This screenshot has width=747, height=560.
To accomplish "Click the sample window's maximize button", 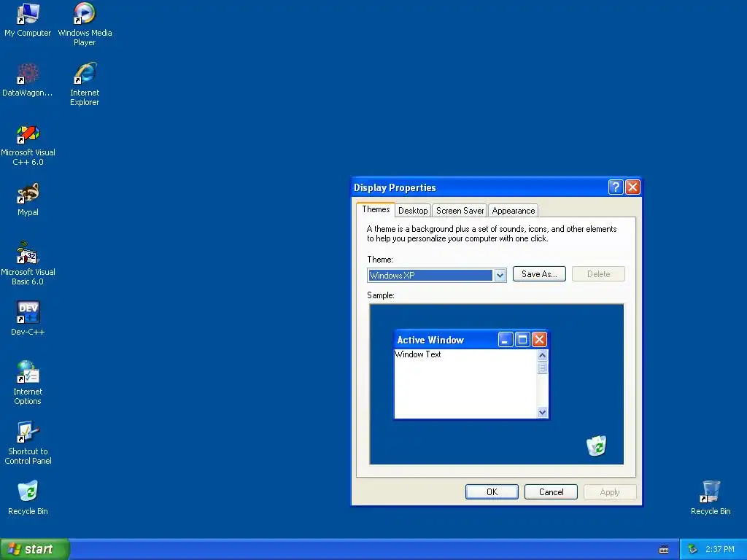I will 522,340.
